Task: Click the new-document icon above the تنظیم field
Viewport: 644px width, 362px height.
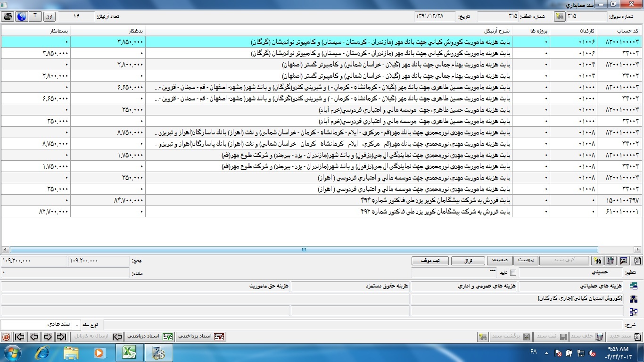Action: tap(637, 261)
